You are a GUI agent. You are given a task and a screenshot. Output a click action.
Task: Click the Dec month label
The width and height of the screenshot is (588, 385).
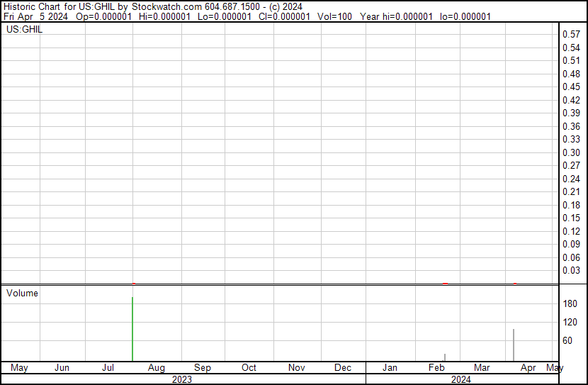pyautogui.click(x=343, y=367)
